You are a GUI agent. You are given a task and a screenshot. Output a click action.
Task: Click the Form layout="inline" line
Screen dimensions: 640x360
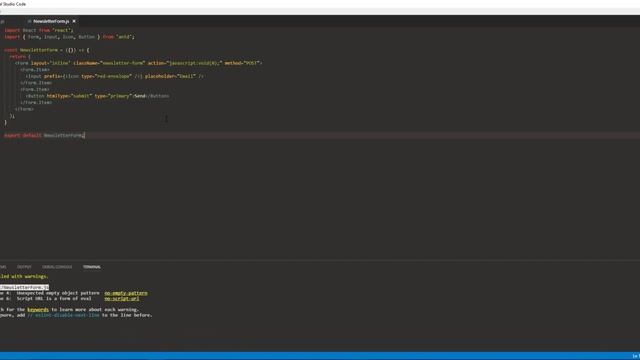coord(139,63)
